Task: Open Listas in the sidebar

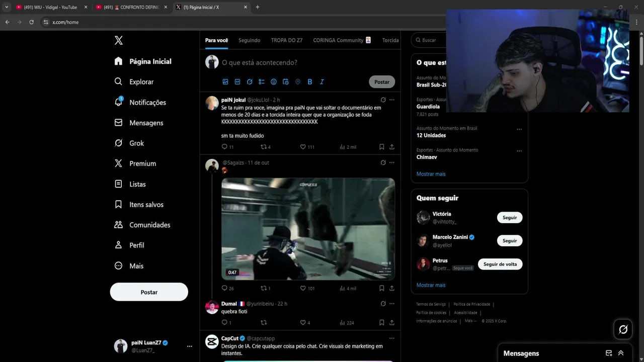Action: coord(130,184)
